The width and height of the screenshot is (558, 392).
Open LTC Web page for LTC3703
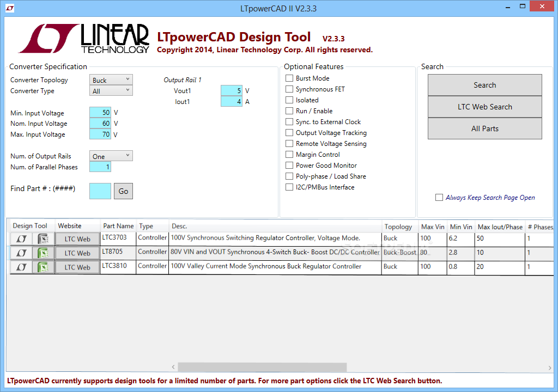(x=77, y=239)
